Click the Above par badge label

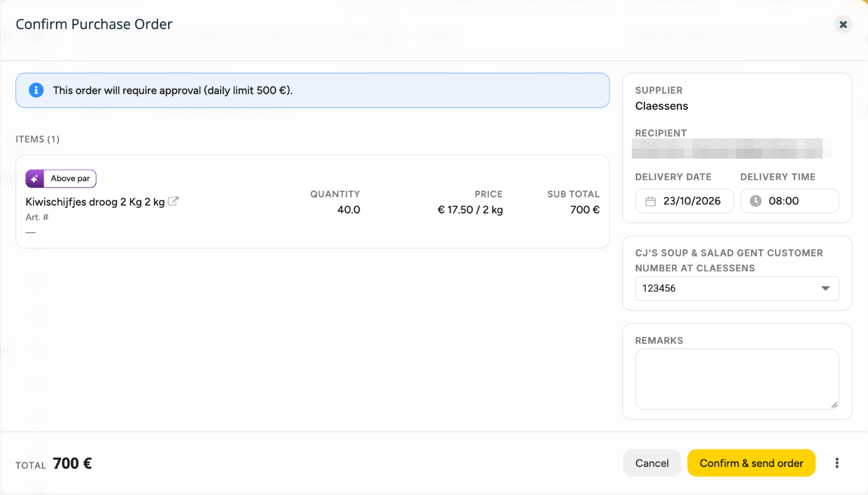click(70, 178)
